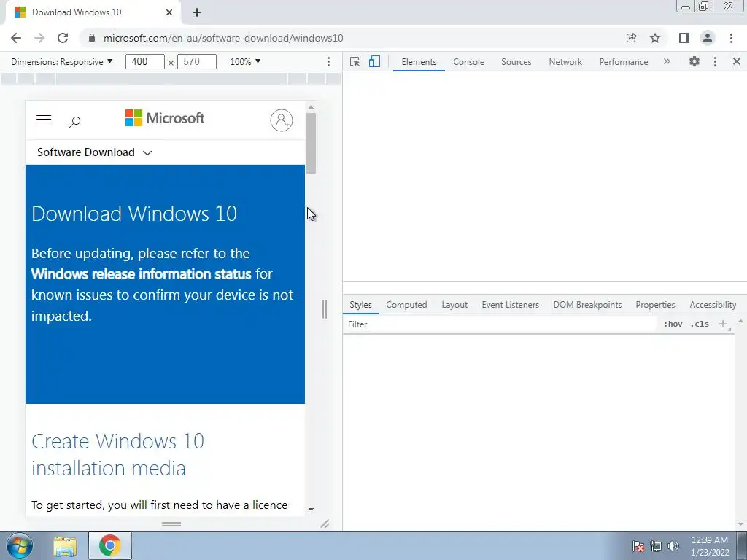Select the Styles sub-tab
This screenshot has width=747, height=560.
pos(360,305)
